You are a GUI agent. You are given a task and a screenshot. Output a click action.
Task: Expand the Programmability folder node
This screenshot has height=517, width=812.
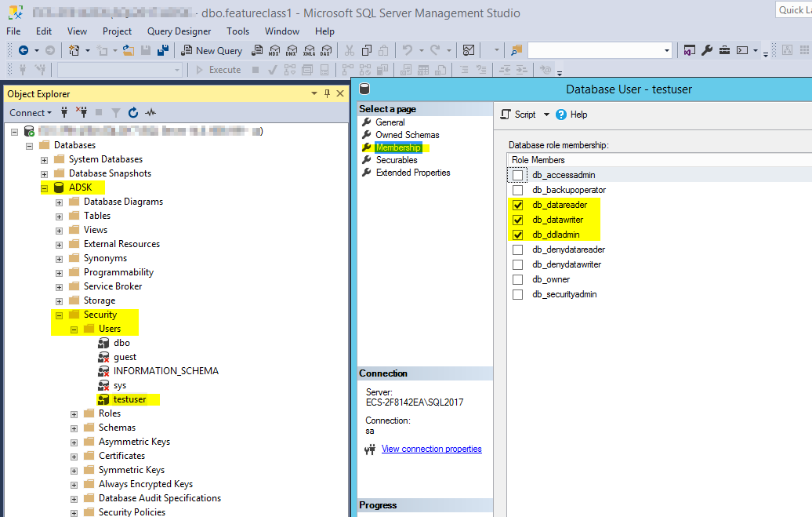coord(59,273)
